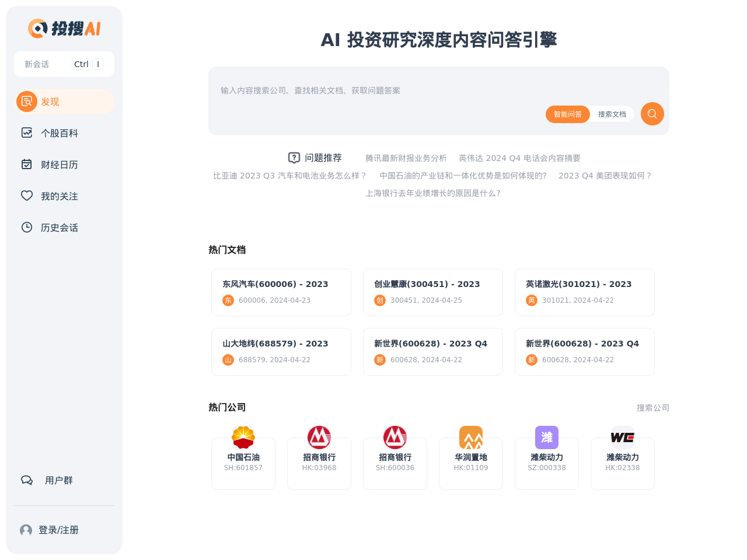Open the 财经日历 calendar icon
The height and width of the screenshot is (560, 747).
point(27,164)
